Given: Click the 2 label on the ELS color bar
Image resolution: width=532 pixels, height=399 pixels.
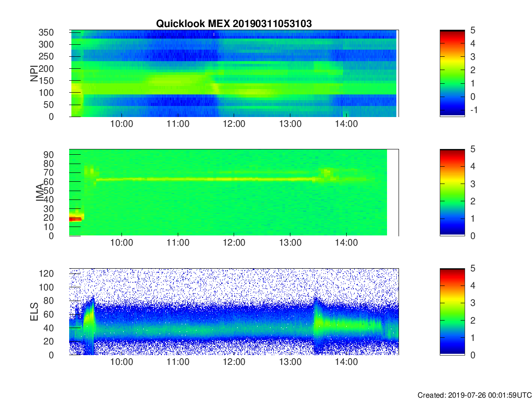Looking at the screenshot, I should (473, 320).
